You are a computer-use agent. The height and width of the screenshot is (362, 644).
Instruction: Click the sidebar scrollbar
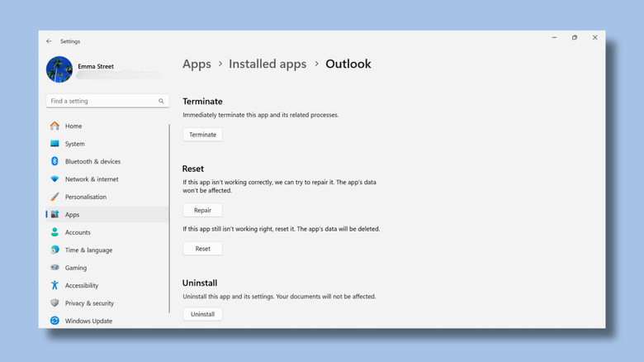[x=169, y=218]
